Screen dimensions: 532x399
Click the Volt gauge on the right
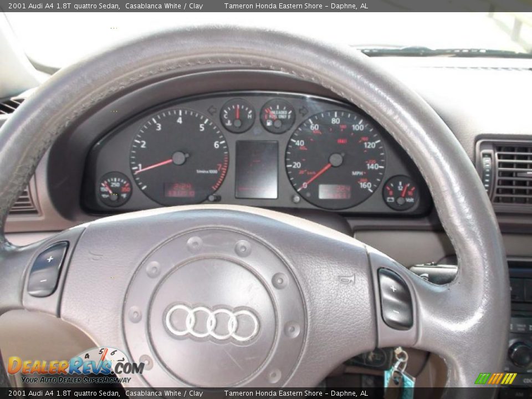pyautogui.click(x=401, y=188)
